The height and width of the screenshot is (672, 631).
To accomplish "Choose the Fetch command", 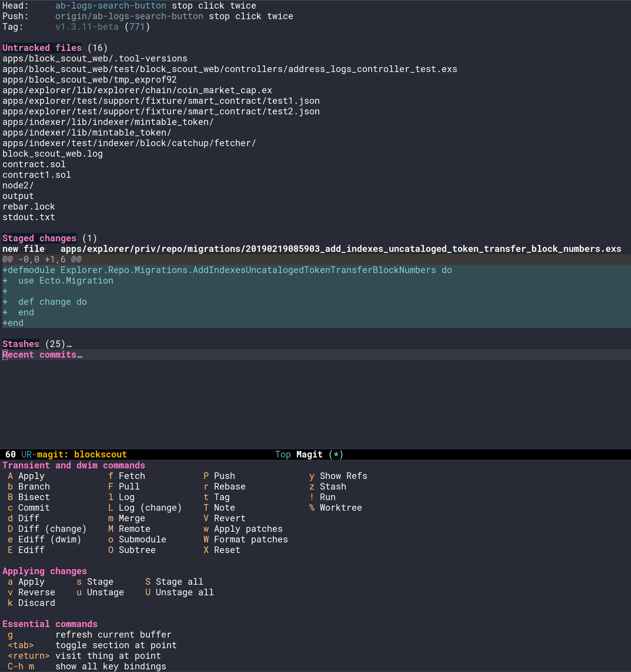I will tap(126, 476).
